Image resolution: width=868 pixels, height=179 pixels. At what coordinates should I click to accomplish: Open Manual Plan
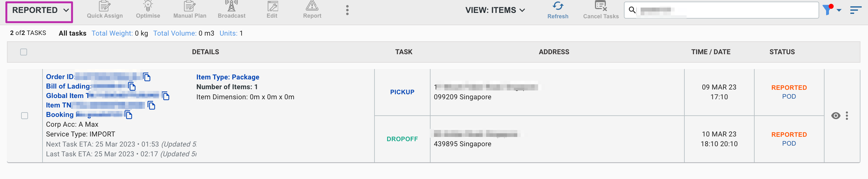click(x=190, y=10)
